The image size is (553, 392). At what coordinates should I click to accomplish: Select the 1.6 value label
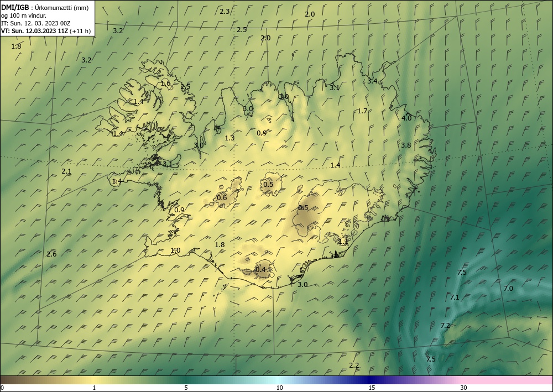(166, 83)
